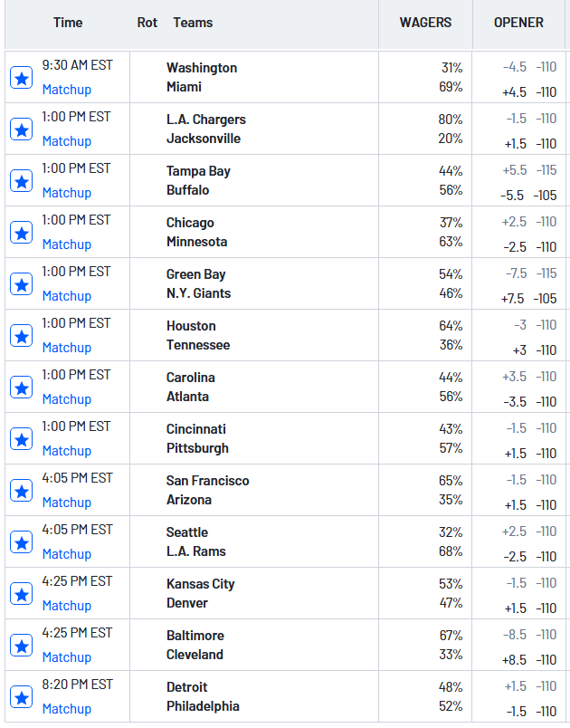Click the WAGERS column header
This screenshot has width=570, height=728.
(425, 23)
